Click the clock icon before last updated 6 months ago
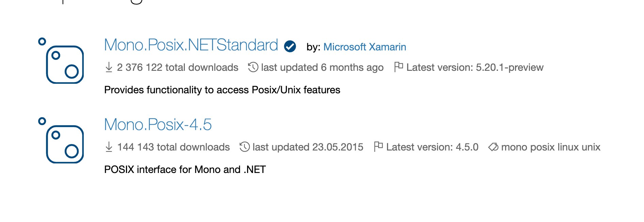Image resolution: width=644 pixels, height=222 pixels. coord(253,67)
